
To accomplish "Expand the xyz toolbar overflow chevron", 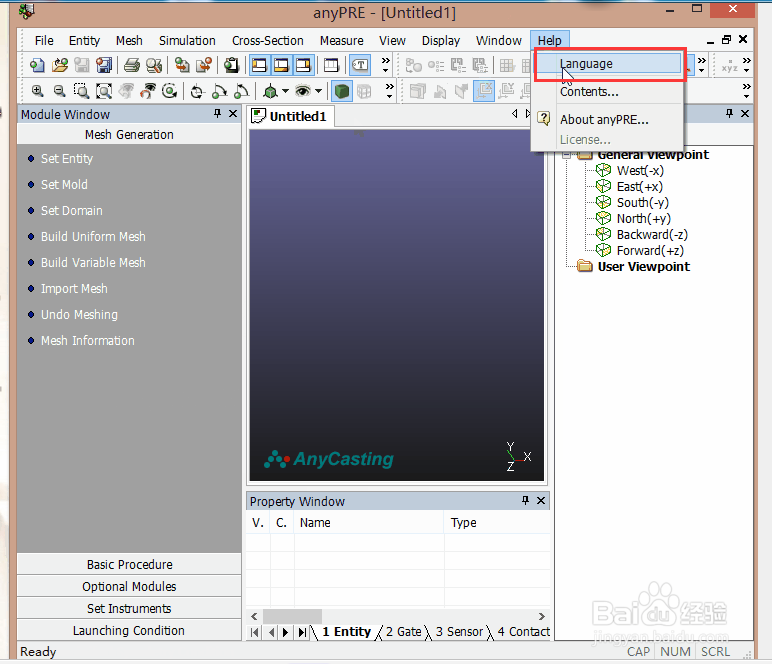I will click(x=747, y=65).
